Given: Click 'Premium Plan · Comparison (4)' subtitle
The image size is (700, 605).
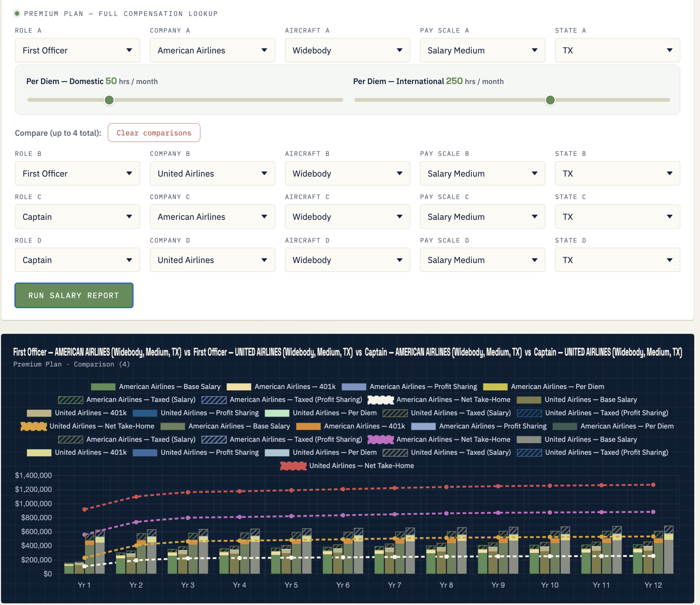Looking at the screenshot, I should pyautogui.click(x=71, y=364).
